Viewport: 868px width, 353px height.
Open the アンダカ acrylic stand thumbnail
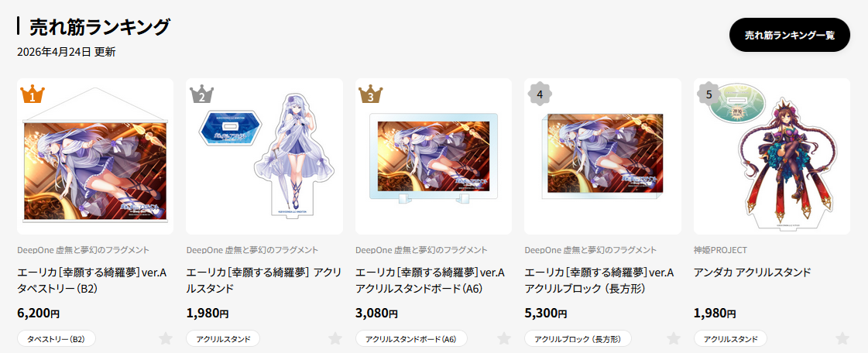point(772,156)
